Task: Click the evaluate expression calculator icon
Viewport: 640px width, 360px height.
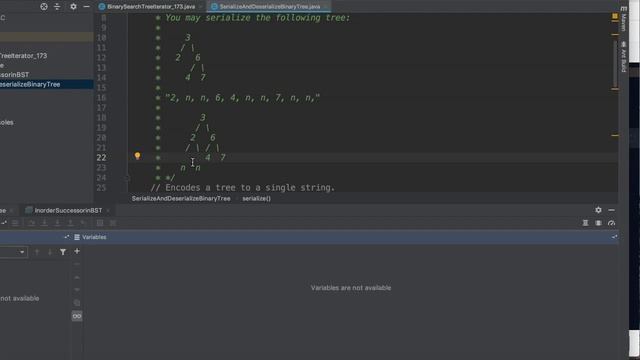Action: (100, 223)
